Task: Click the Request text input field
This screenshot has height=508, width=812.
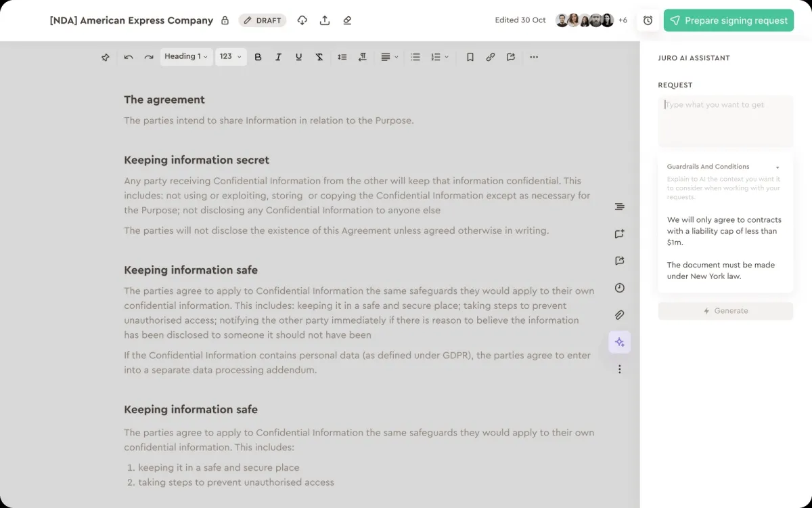Action: click(725, 121)
